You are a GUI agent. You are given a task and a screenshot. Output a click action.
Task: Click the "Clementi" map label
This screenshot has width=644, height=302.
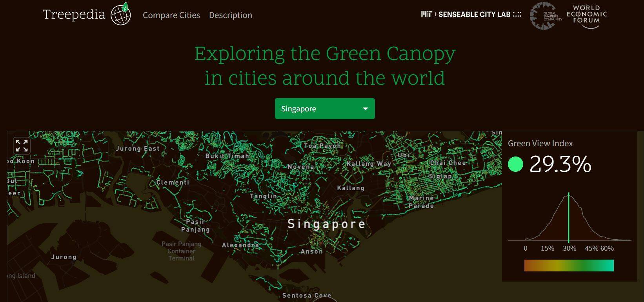[x=173, y=182]
